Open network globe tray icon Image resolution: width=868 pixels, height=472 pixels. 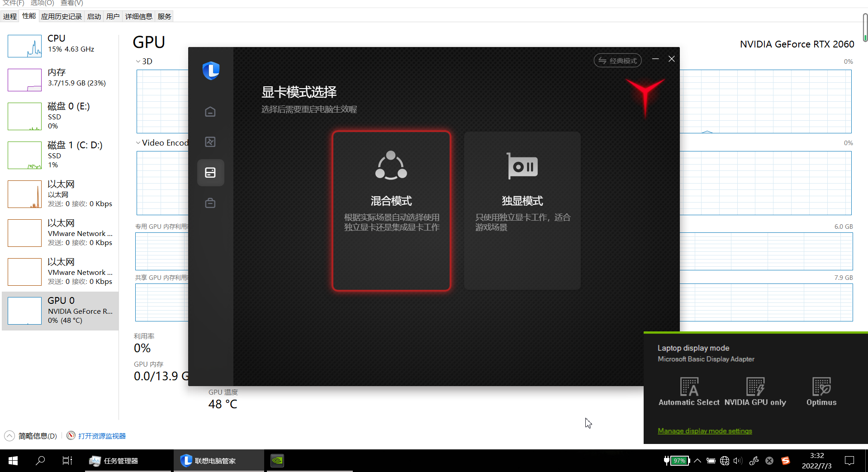[725, 461]
